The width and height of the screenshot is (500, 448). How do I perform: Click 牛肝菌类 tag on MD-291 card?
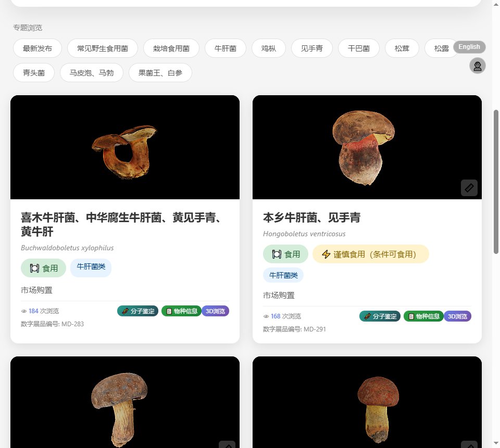[x=283, y=275]
